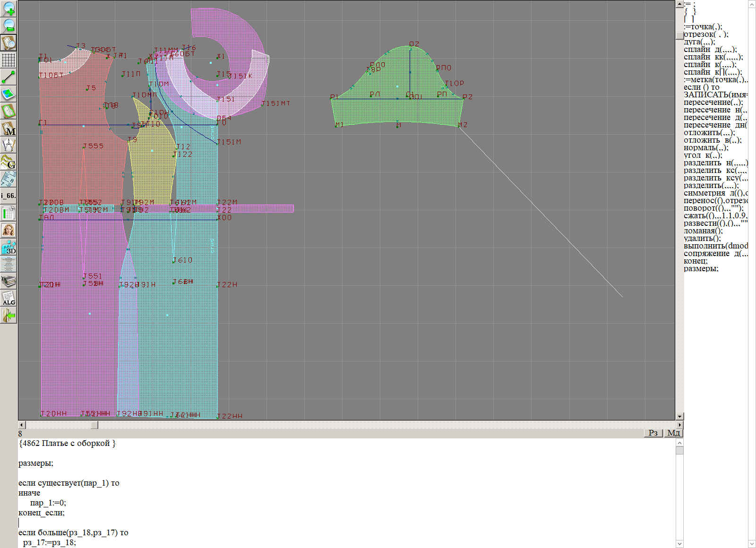Click canvas vertical scrollbar down arrow
Viewport: 756px width, 548px height.
coord(679,417)
